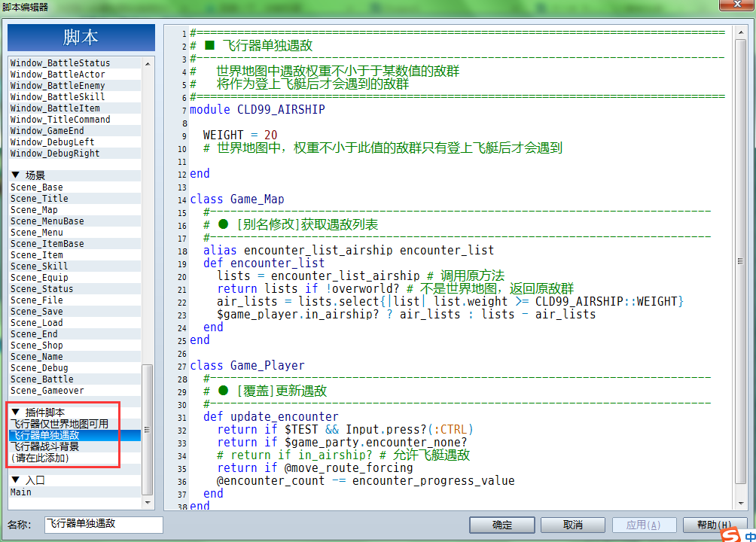Click the Sogou input method icon
The image size is (756, 542).
click(730, 535)
